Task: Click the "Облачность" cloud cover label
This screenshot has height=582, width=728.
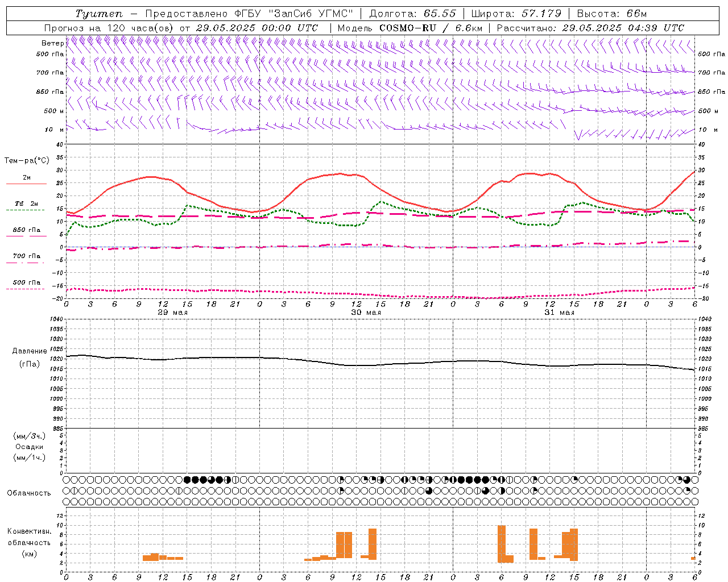Action: pos(29,493)
